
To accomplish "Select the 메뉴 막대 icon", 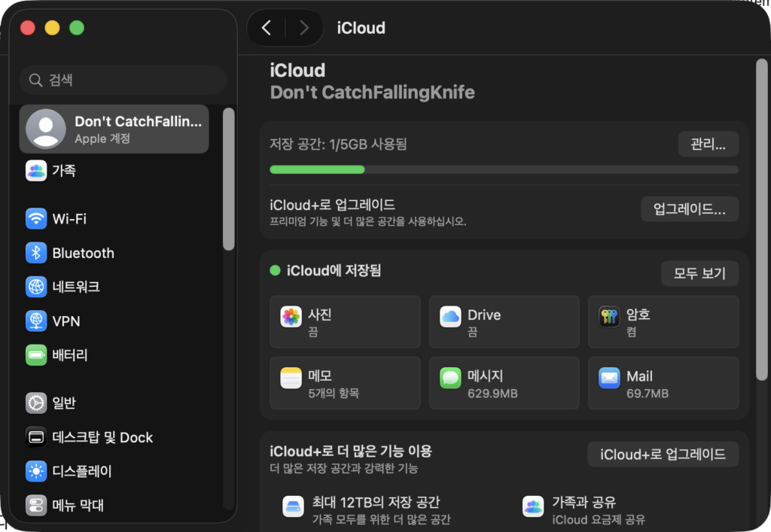I will coord(36,505).
